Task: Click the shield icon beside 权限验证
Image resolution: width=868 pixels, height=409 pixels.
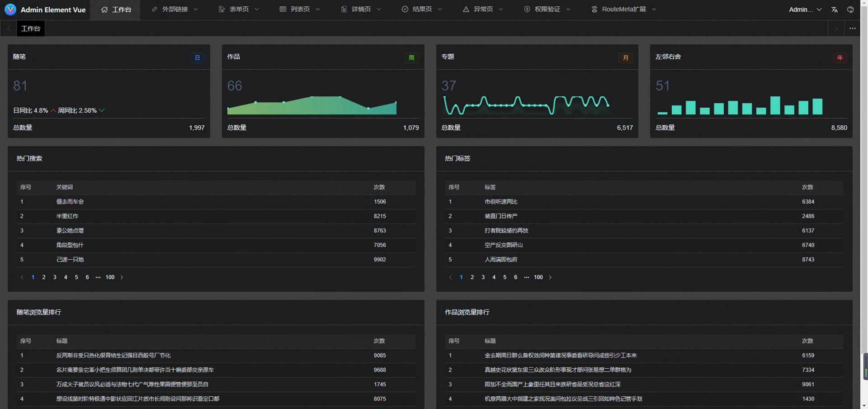Action: click(527, 10)
